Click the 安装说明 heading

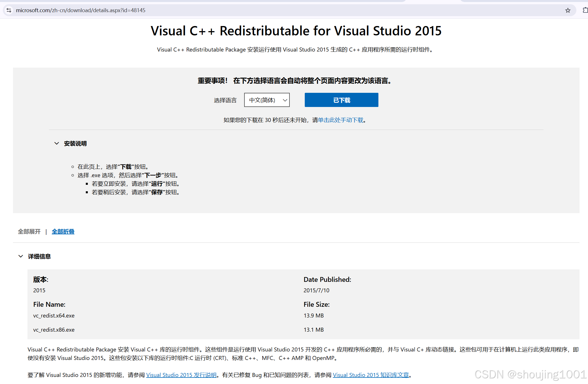75,143
